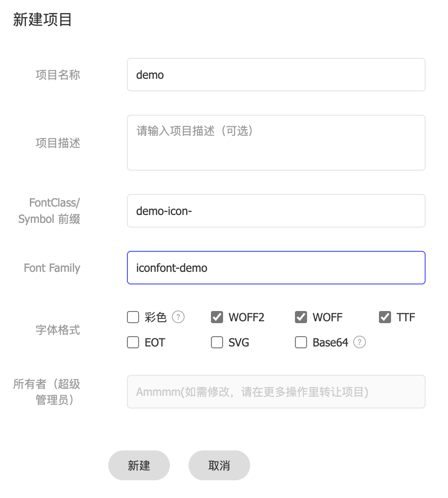Click the Base64 label text

tap(330, 343)
